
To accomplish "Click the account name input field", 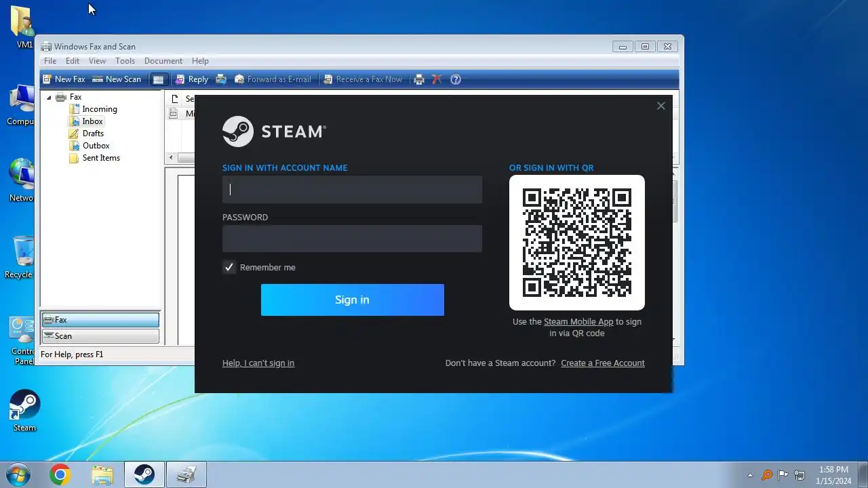I will 352,190.
